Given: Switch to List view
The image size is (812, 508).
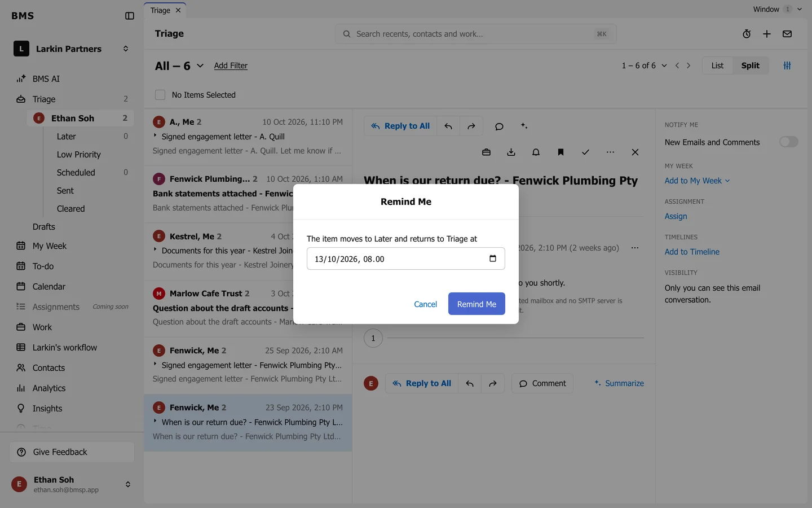Looking at the screenshot, I should [717, 65].
